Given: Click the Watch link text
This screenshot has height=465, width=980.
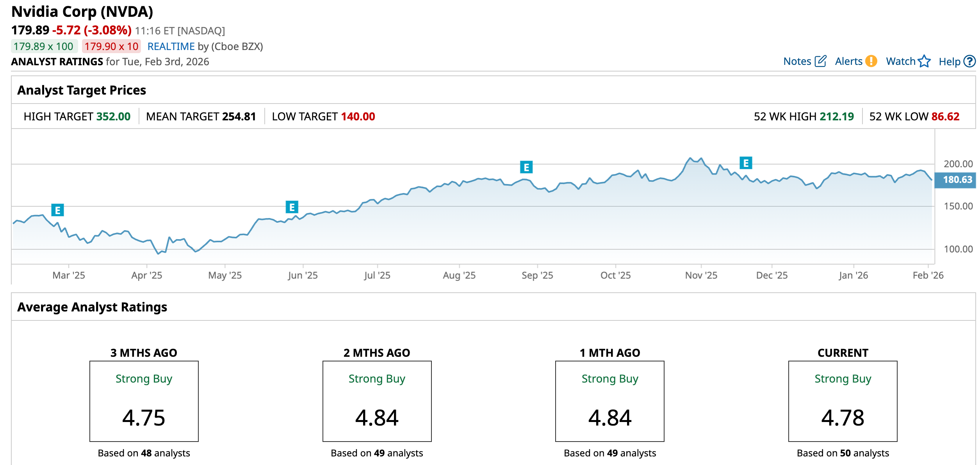Looking at the screenshot, I should click(x=900, y=61).
